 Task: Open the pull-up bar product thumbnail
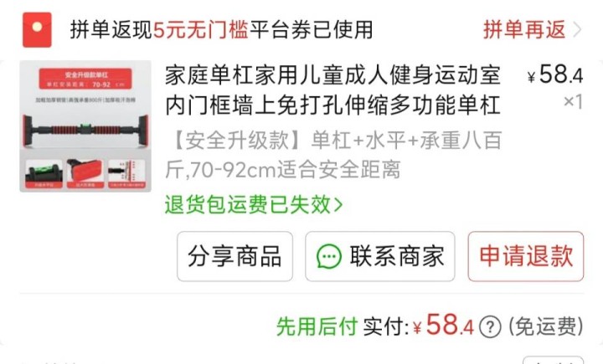(85, 126)
